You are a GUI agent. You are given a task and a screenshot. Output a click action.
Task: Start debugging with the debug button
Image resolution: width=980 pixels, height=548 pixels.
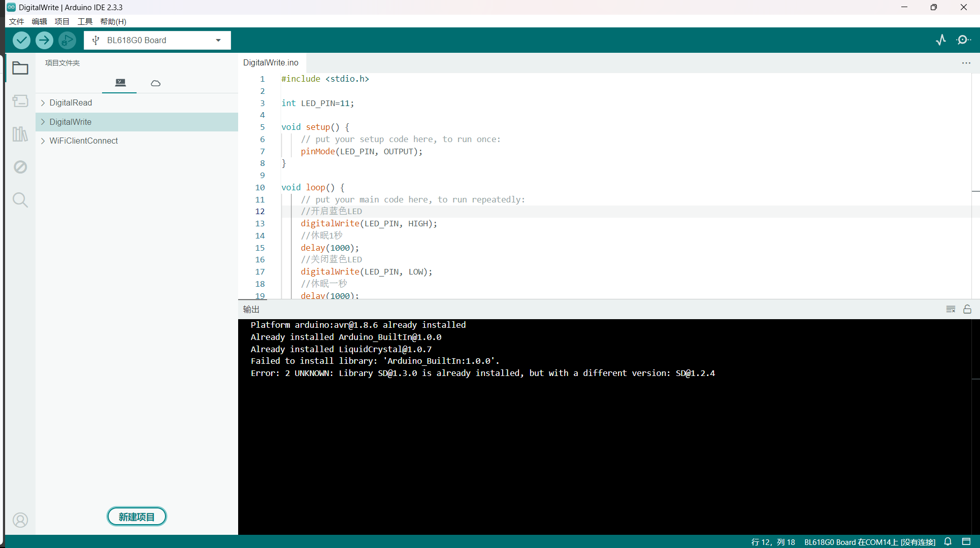(x=67, y=40)
